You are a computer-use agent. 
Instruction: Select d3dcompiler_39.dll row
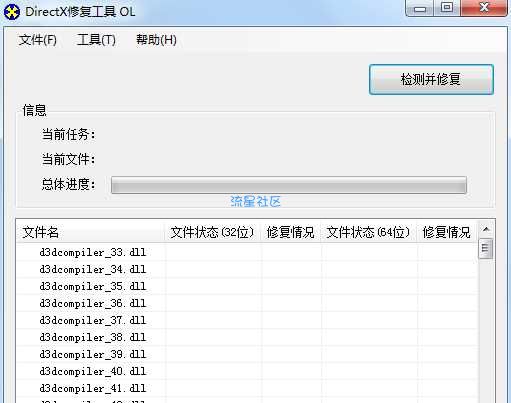(x=247, y=354)
